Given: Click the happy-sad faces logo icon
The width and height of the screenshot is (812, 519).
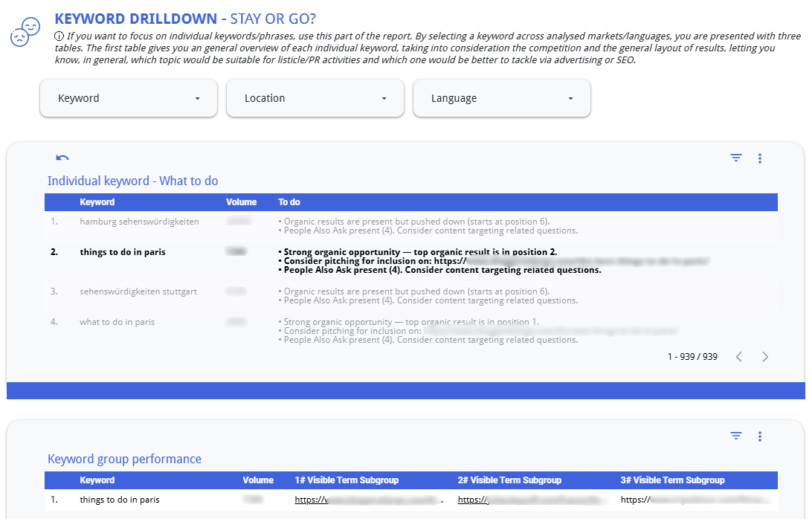Looking at the screenshot, I should pos(25,32).
